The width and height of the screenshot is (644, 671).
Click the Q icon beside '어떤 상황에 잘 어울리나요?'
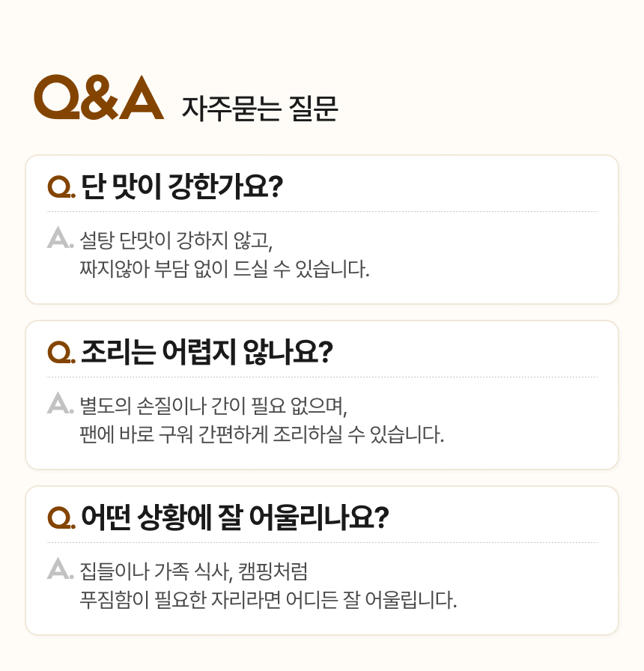point(60,517)
